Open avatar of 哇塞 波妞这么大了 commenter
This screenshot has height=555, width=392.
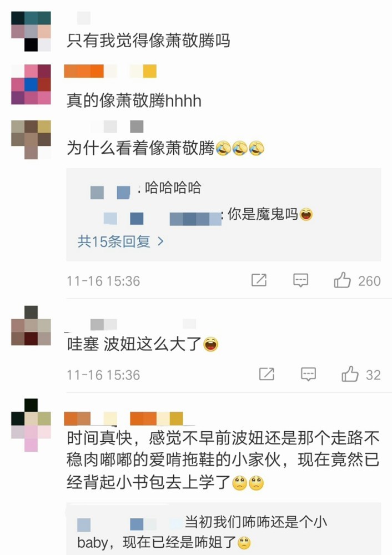click(x=31, y=326)
